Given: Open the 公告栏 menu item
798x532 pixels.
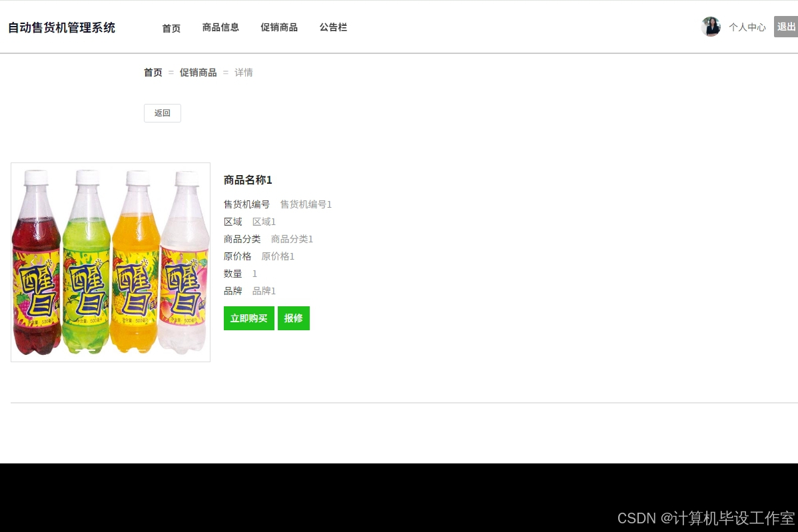Looking at the screenshot, I should click(333, 27).
